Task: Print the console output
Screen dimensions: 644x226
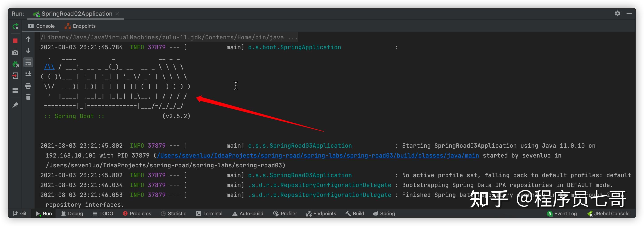Action: pos(28,86)
